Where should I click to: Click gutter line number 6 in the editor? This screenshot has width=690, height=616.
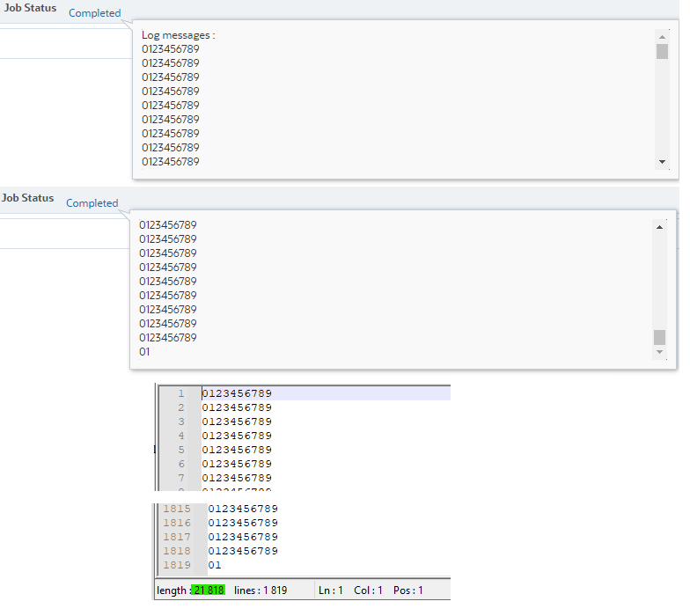pos(181,464)
